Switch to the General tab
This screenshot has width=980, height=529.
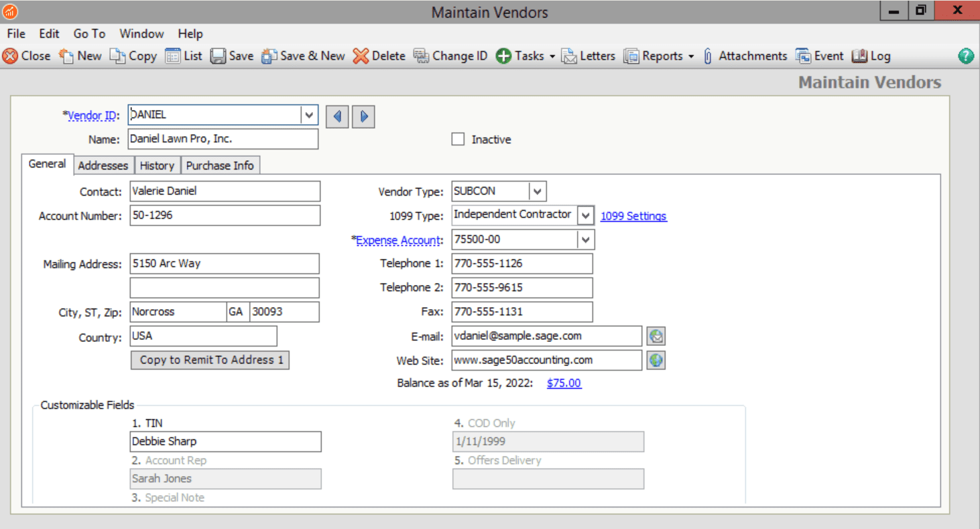pos(47,164)
